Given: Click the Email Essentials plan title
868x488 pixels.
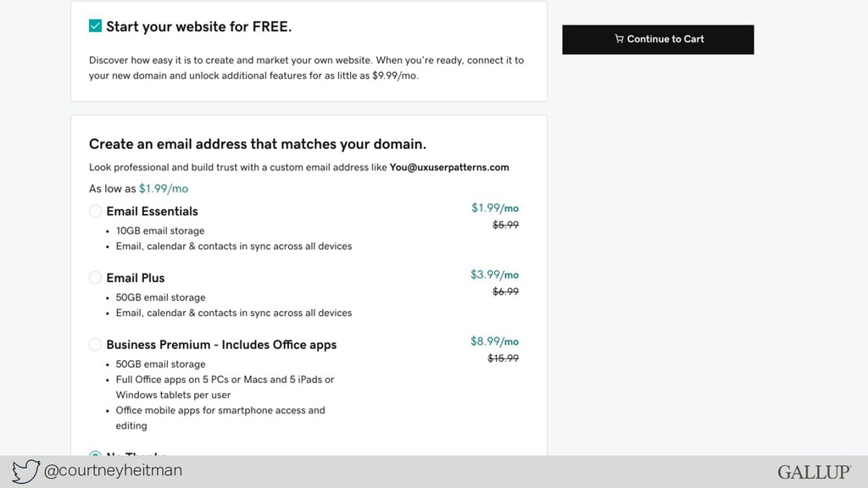Looking at the screenshot, I should point(153,211).
